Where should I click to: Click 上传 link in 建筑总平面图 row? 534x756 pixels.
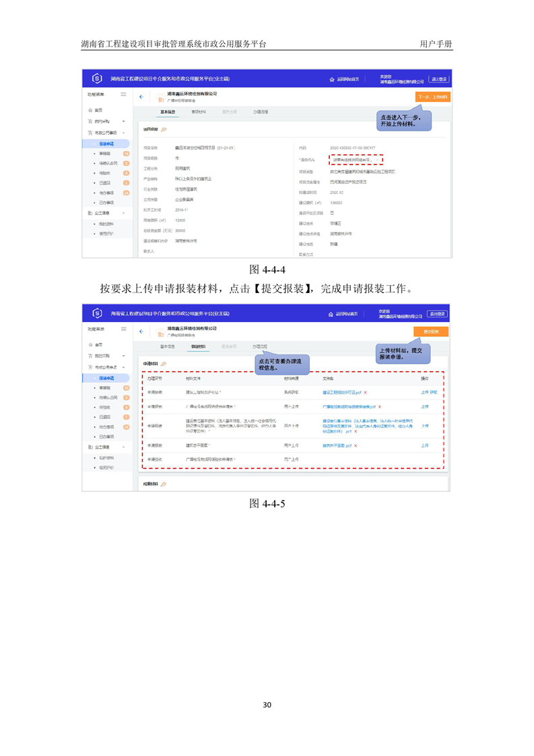[x=425, y=445]
